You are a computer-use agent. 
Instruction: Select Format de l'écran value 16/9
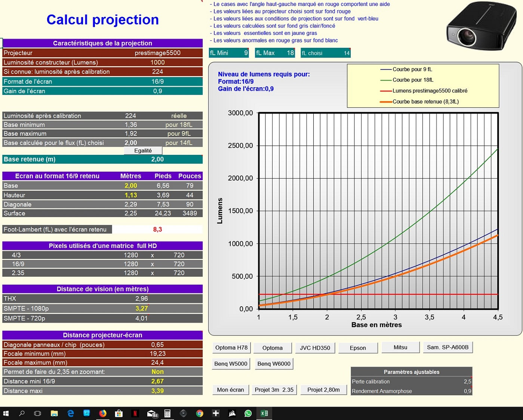[157, 82]
